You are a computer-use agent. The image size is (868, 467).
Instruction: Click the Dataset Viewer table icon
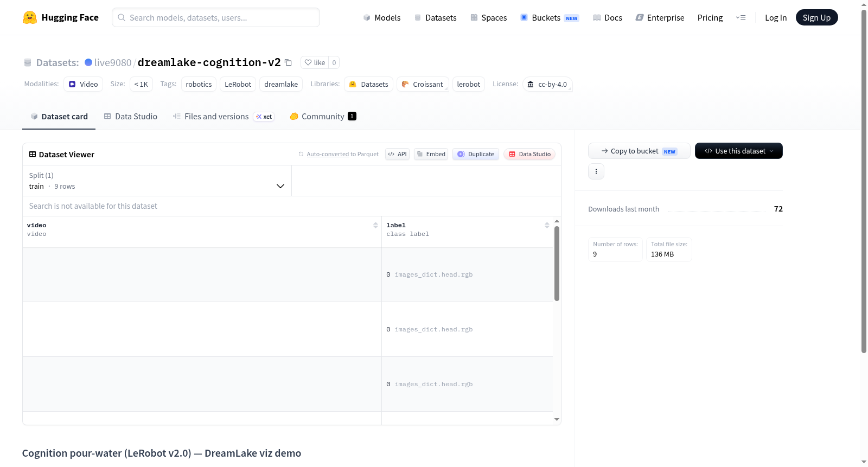pyautogui.click(x=33, y=155)
